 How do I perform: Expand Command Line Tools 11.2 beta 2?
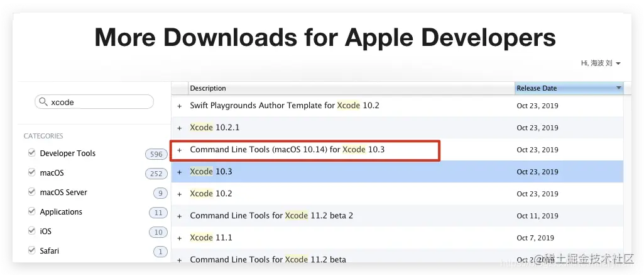180,216
